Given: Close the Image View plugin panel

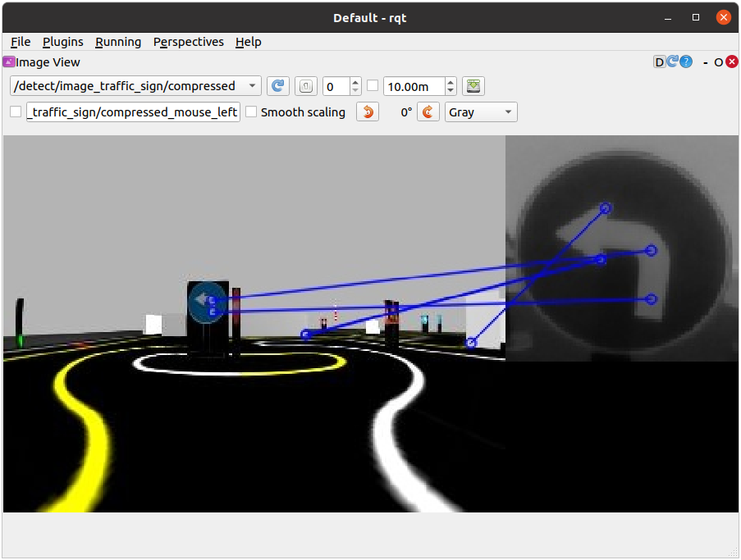Looking at the screenshot, I should pyautogui.click(x=732, y=62).
